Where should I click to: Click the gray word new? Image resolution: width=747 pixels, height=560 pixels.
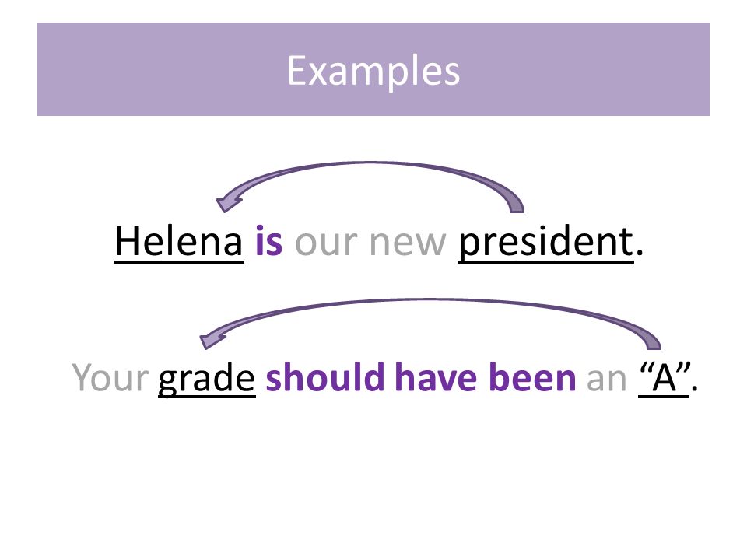(x=408, y=243)
